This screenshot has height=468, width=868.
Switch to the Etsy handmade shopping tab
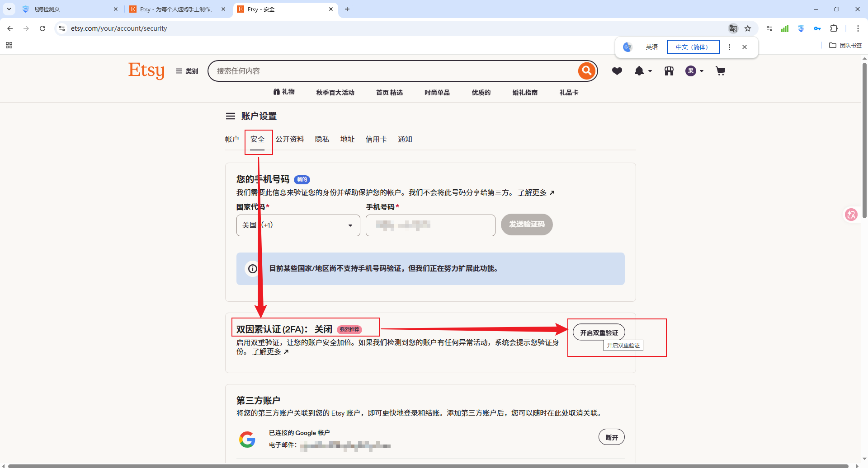point(178,9)
